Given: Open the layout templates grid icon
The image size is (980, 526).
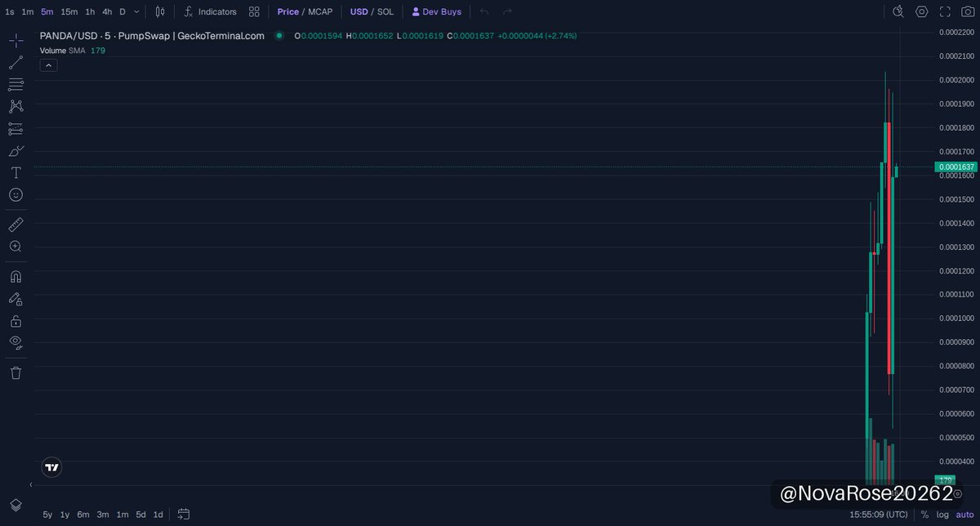Looking at the screenshot, I should coord(255,11).
